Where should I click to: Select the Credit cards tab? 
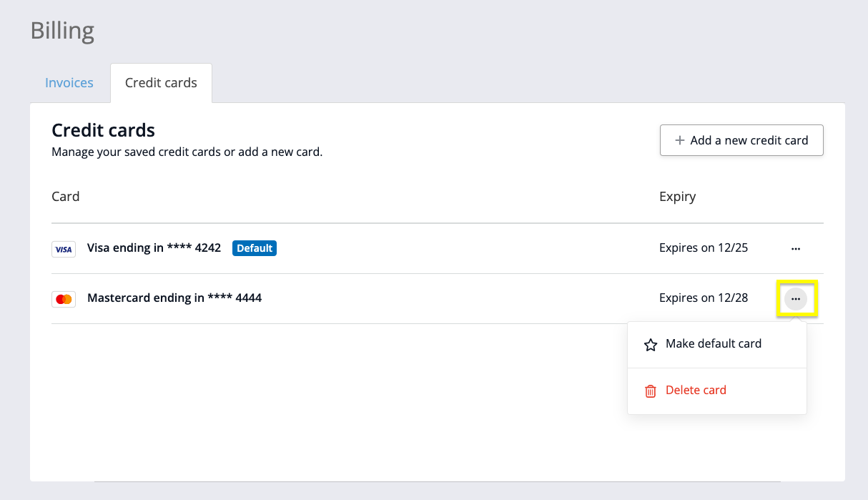tap(161, 83)
